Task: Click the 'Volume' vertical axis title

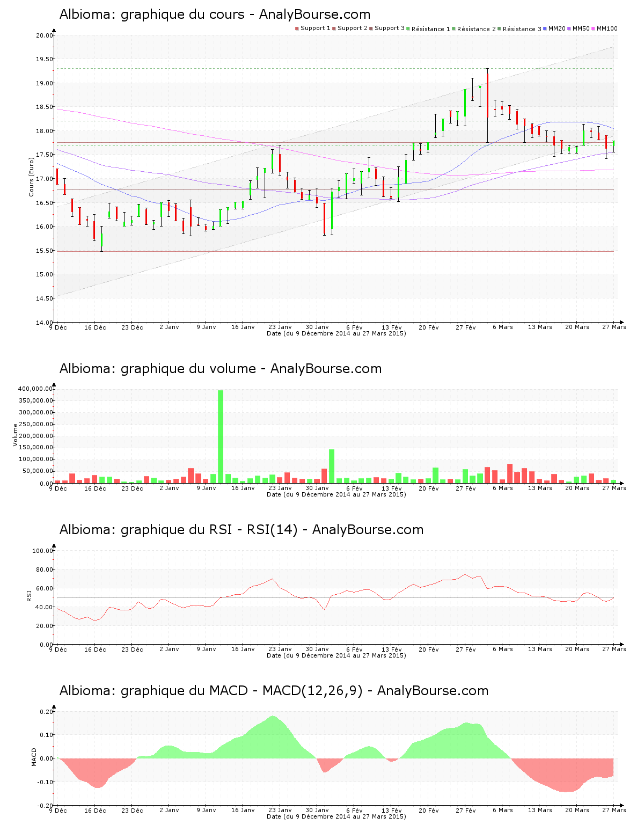Action: pos(16,435)
